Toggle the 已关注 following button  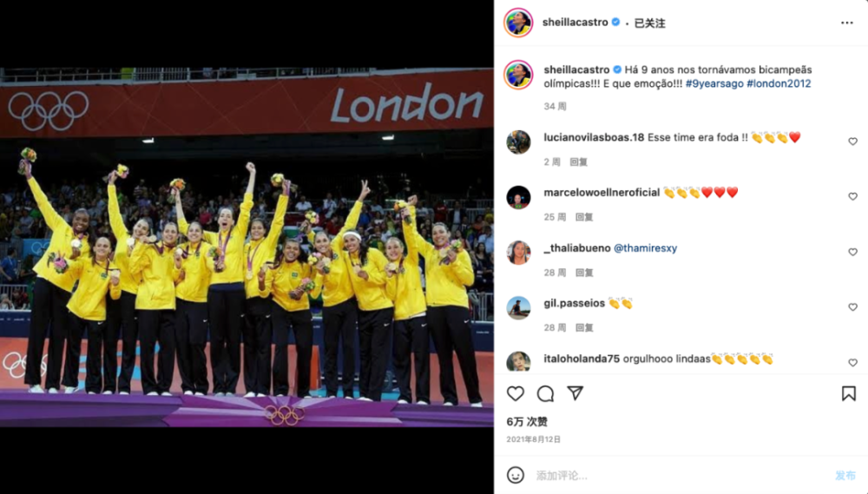coord(649,23)
